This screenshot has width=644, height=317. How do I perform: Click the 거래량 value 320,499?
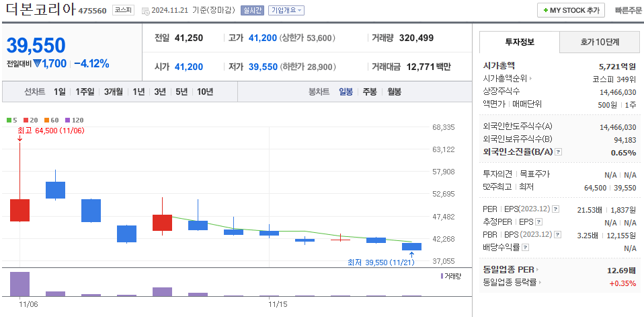tap(417, 38)
